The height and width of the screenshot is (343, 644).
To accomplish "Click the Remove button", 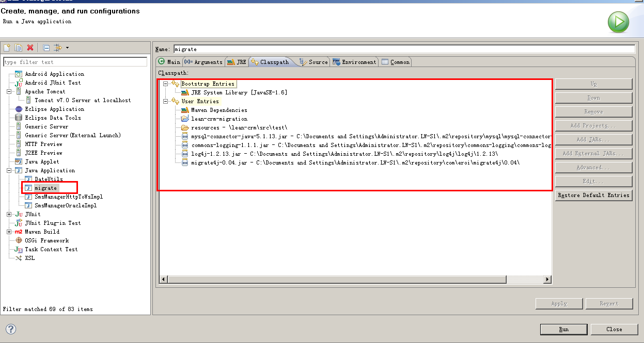I will (594, 112).
